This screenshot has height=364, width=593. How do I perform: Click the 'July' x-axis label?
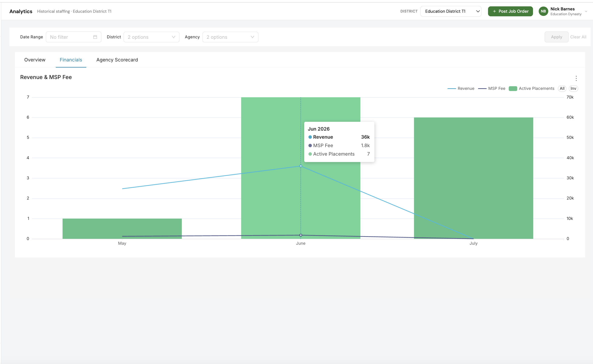(x=473, y=243)
